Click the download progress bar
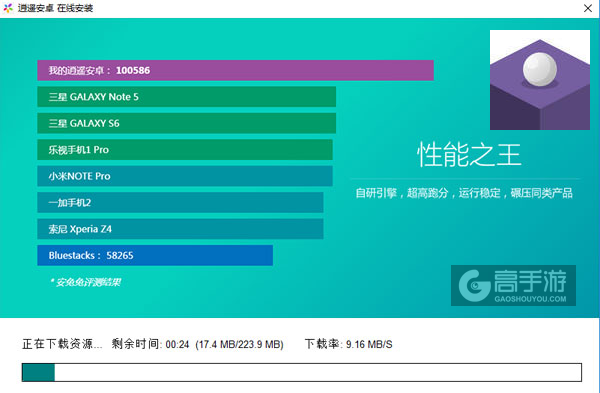This screenshot has height=393, width=600. tap(302, 372)
